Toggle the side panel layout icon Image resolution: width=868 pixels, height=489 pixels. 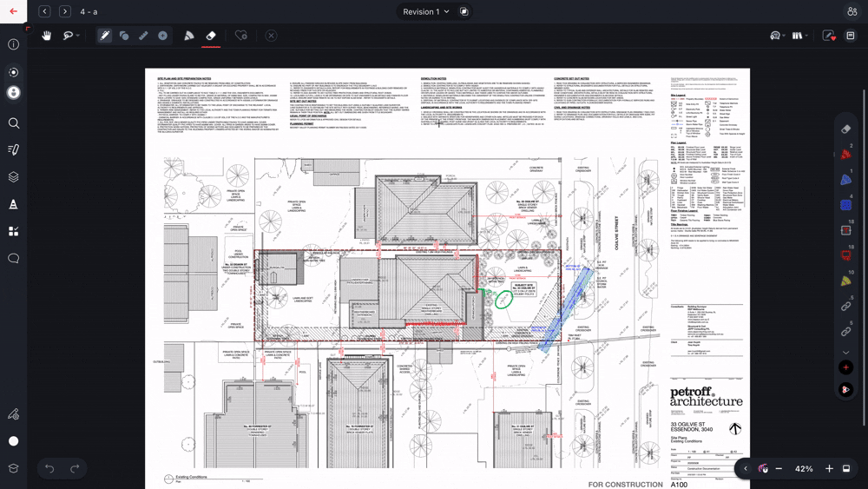[851, 36]
